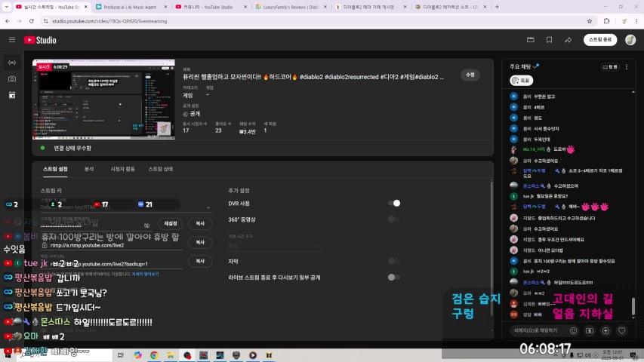Click the chat panel scrollbar
This screenshot has width=644, height=362.
(x=633, y=305)
